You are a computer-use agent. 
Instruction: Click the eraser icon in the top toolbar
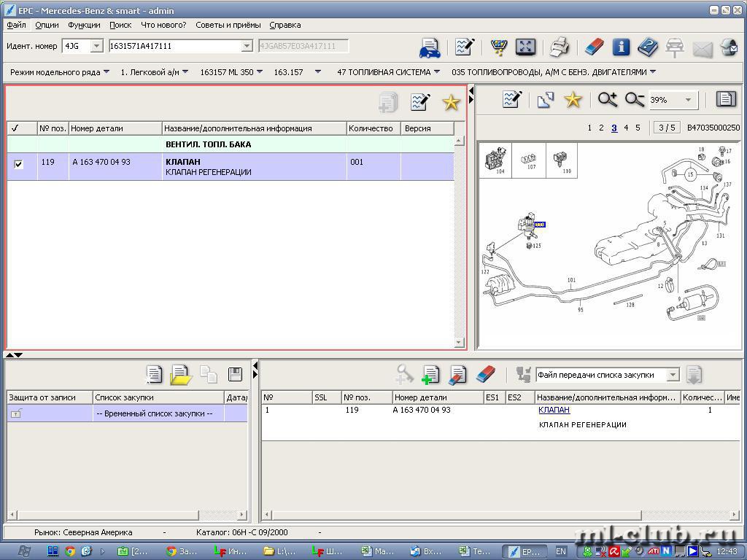(594, 47)
